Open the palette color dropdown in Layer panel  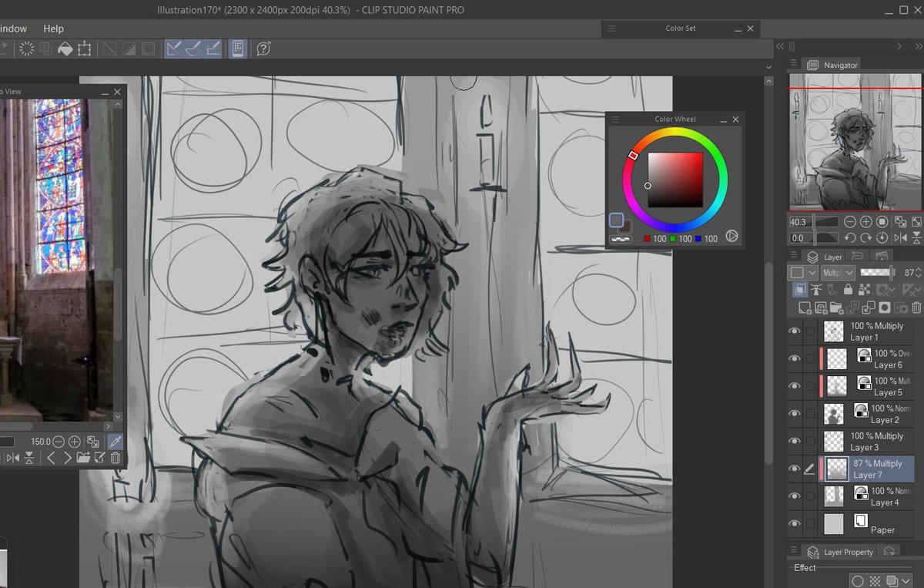pos(802,273)
